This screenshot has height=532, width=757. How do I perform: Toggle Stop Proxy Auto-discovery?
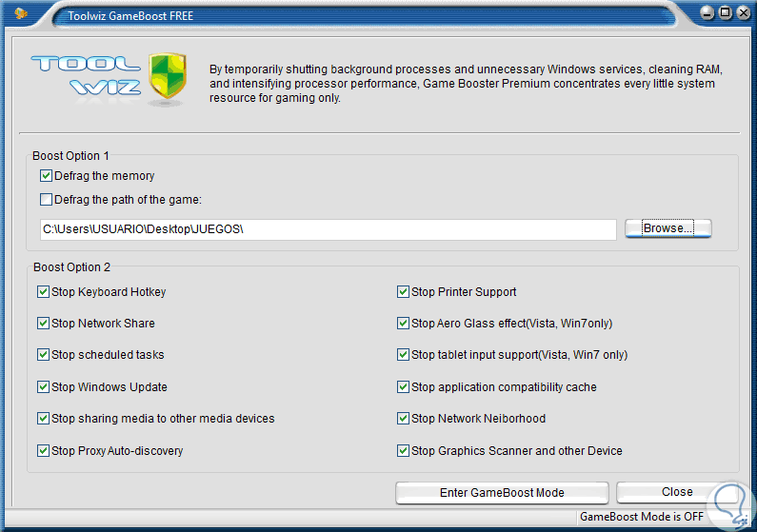43,450
